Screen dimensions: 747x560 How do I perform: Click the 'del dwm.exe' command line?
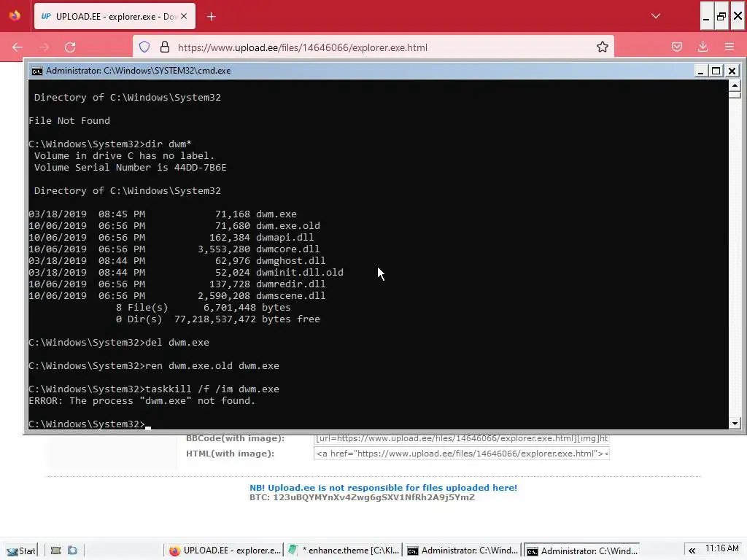click(x=119, y=343)
